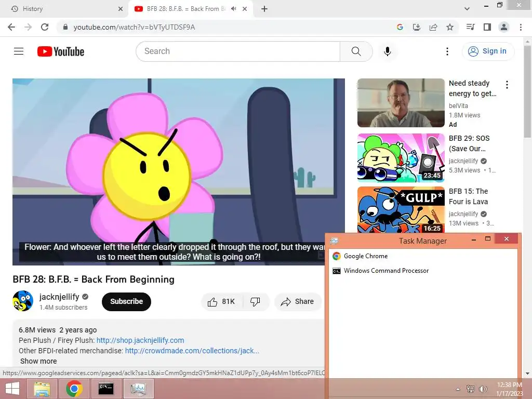Open three-dot menu on belVita ad
Image resolution: width=532 pixels, height=399 pixels.
(507, 85)
